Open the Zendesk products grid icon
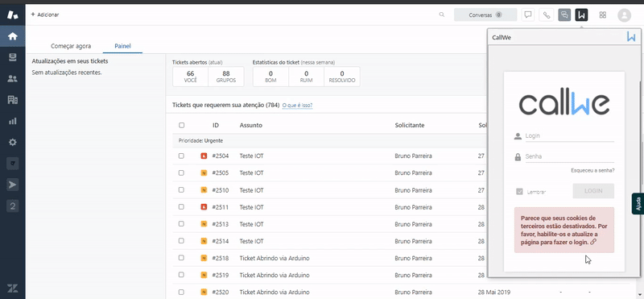This screenshot has width=644, height=299. [x=603, y=15]
